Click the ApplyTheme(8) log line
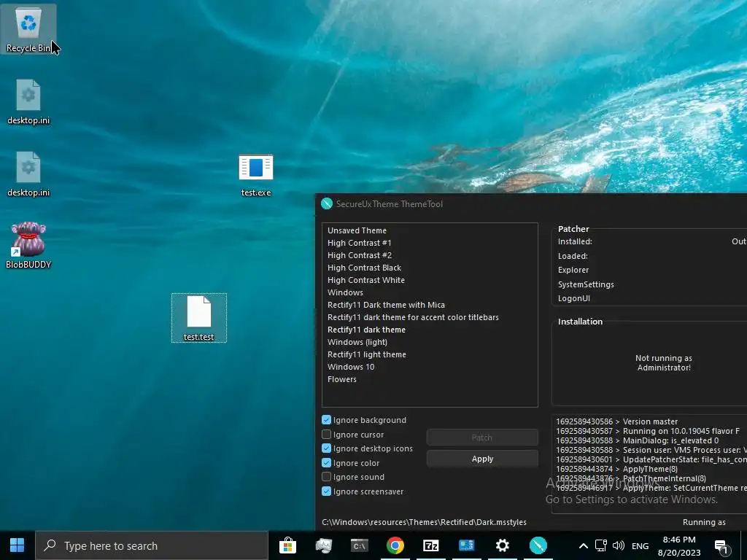Screen dimensions: 747x560 616,469
